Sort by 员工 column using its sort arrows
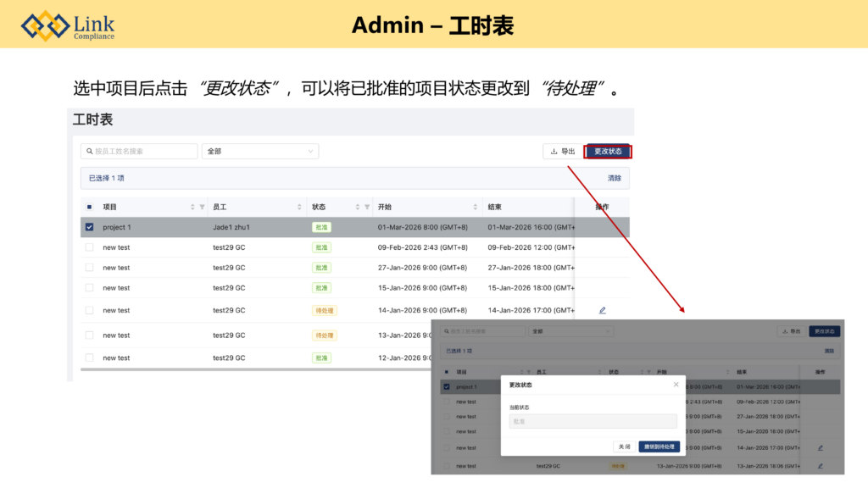The height and width of the screenshot is (488, 868). [x=299, y=207]
